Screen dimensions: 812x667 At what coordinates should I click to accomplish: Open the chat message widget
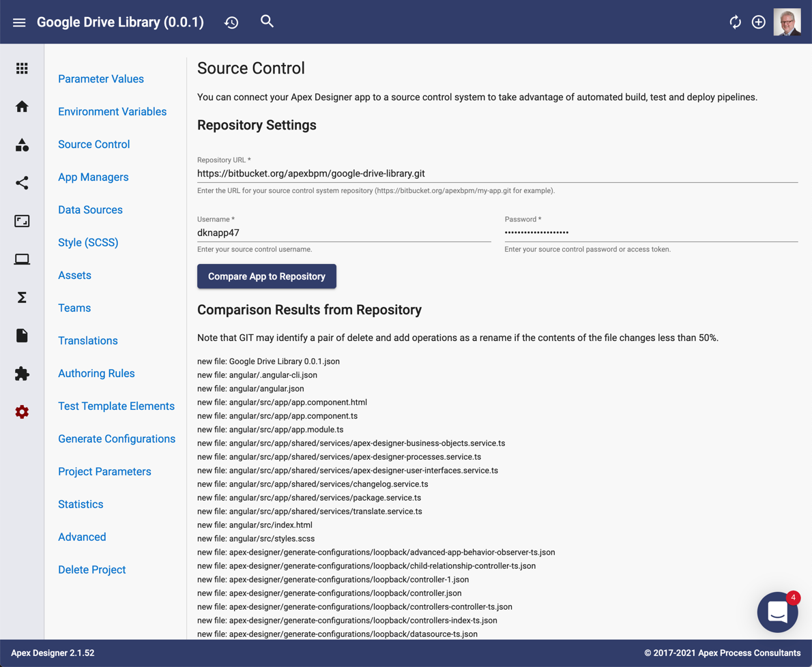[x=777, y=612]
